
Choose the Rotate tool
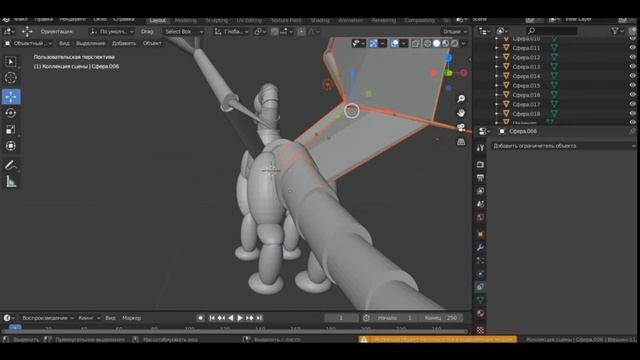pos(11,113)
